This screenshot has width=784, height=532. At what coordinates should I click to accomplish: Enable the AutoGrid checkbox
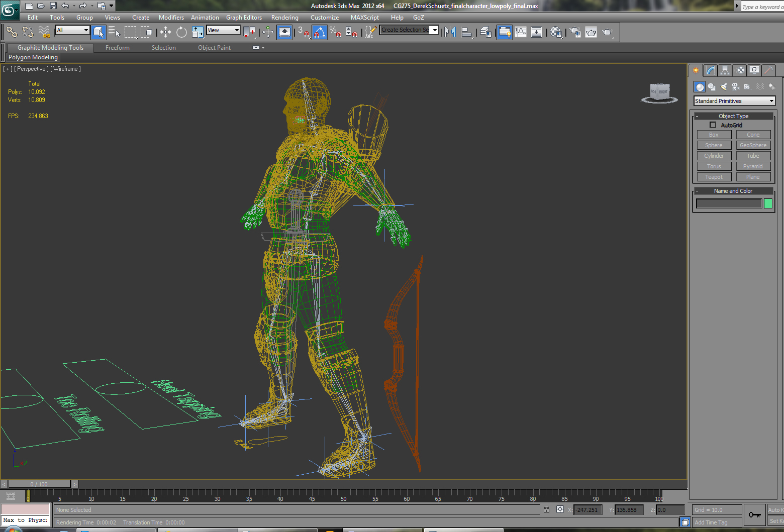tap(713, 125)
